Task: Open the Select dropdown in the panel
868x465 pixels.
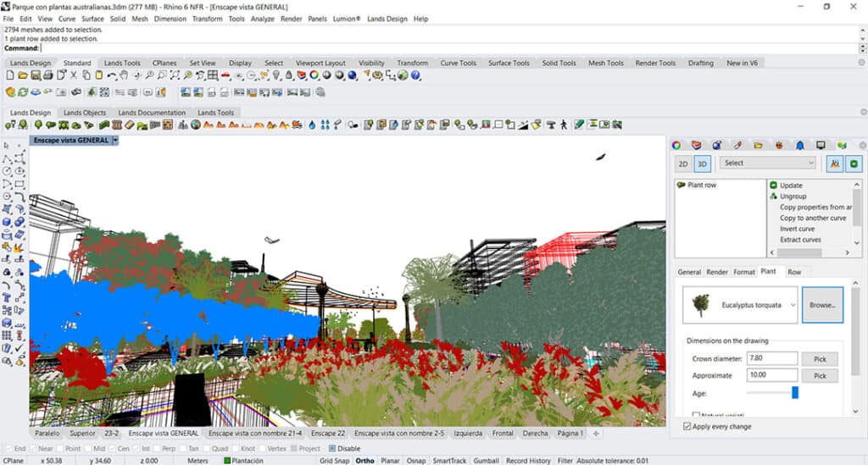Action: [x=767, y=163]
